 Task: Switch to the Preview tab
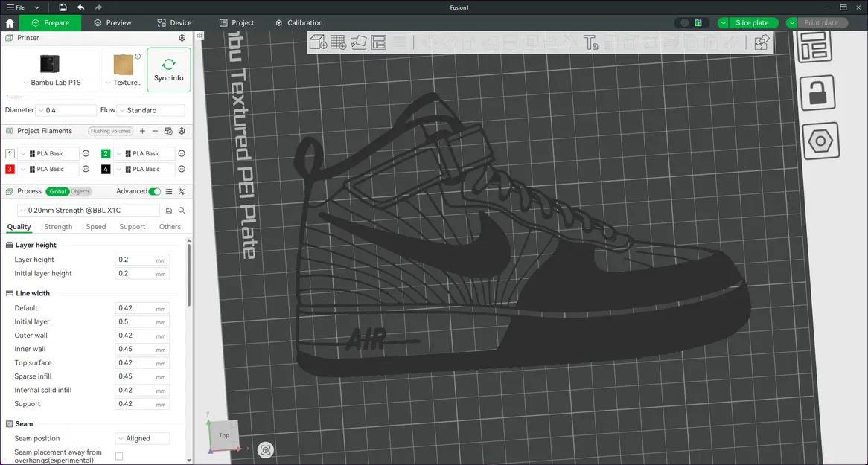coord(112,22)
